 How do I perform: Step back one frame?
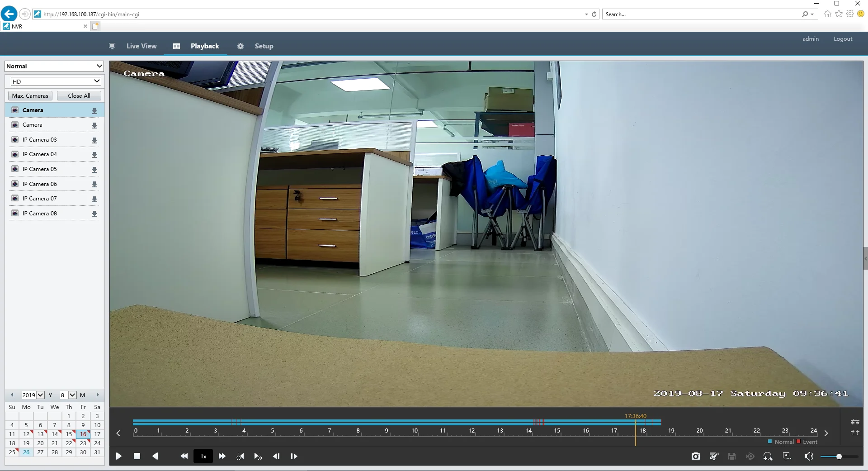point(276,456)
